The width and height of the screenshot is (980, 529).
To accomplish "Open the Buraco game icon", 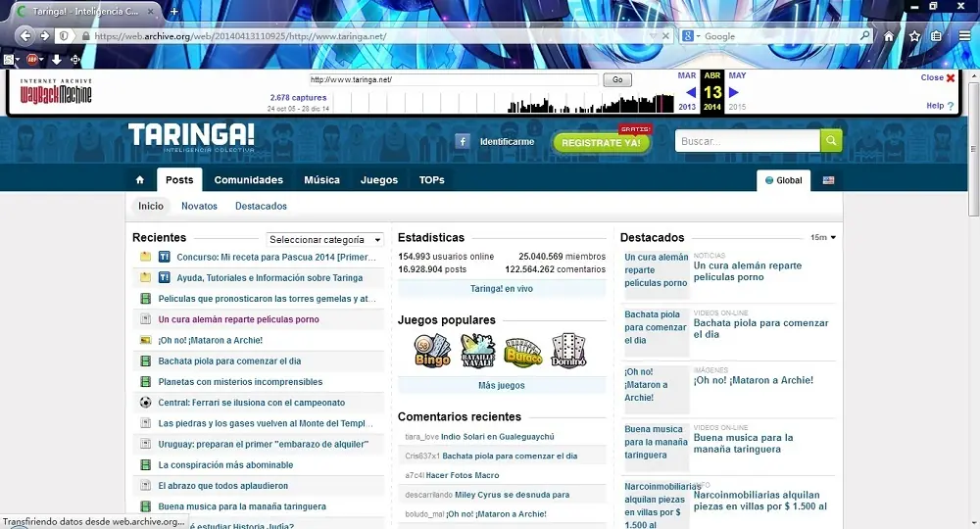I will (x=523, y=353).
